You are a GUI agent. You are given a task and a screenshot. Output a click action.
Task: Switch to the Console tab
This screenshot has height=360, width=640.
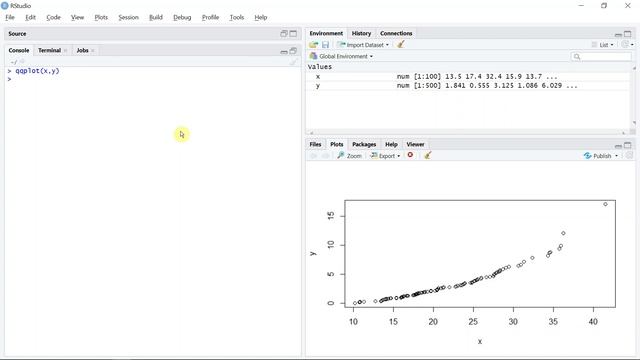point(19,50)
